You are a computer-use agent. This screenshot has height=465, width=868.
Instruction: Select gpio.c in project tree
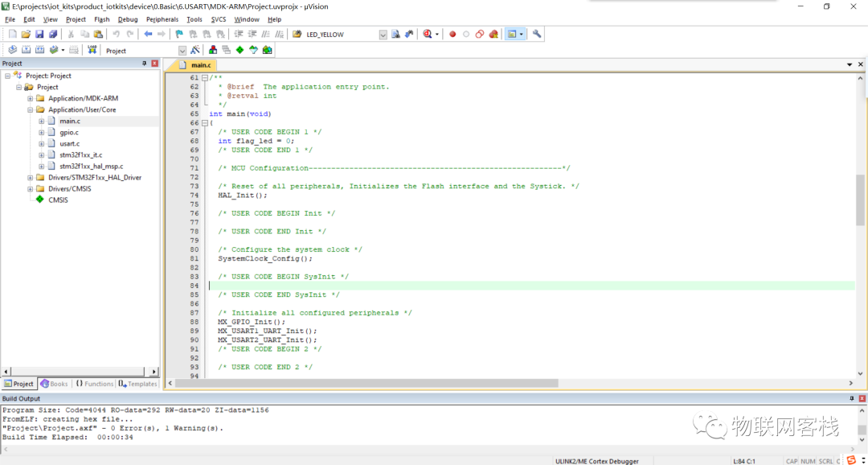click(69, 133)
